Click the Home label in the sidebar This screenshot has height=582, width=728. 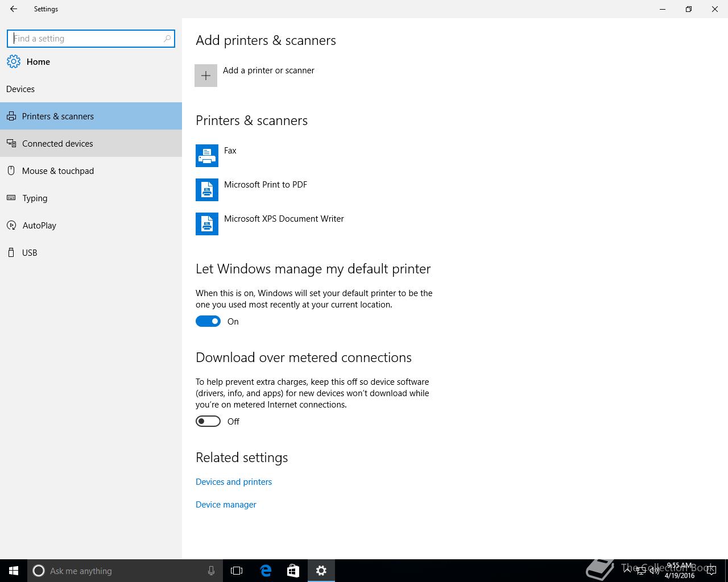pos(38,62)
